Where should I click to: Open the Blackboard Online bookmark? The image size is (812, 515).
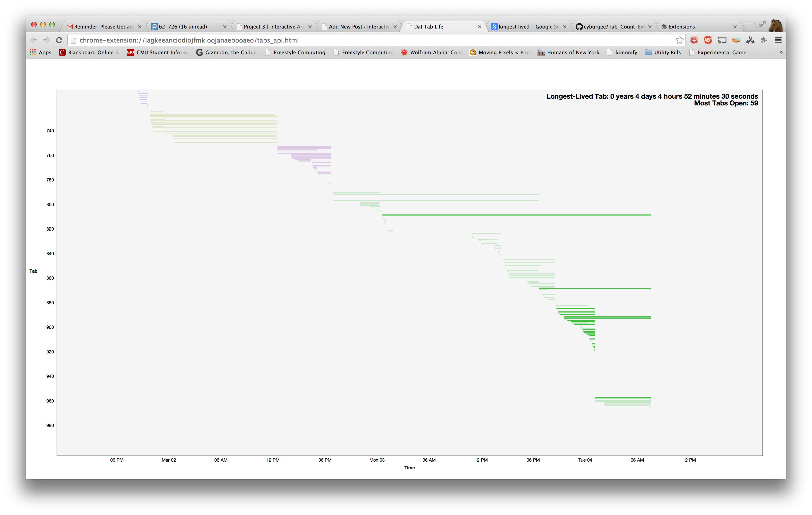click(89, 52)
